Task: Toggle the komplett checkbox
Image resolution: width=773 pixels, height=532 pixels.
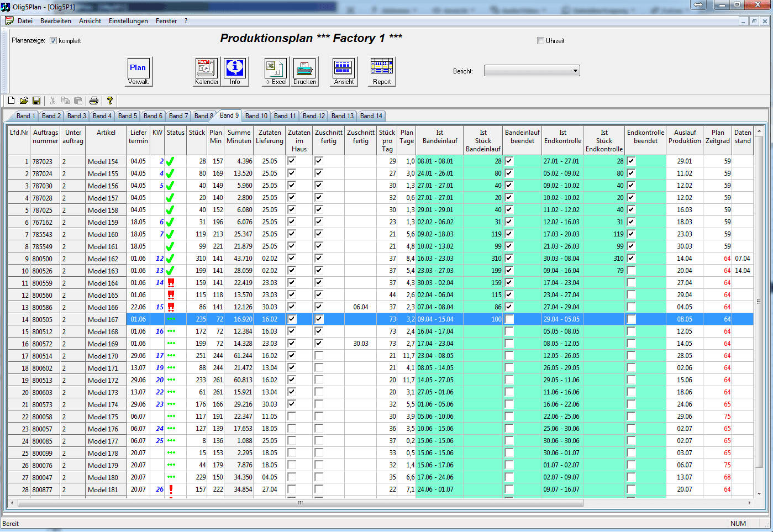Action: [x=54, y=41]
